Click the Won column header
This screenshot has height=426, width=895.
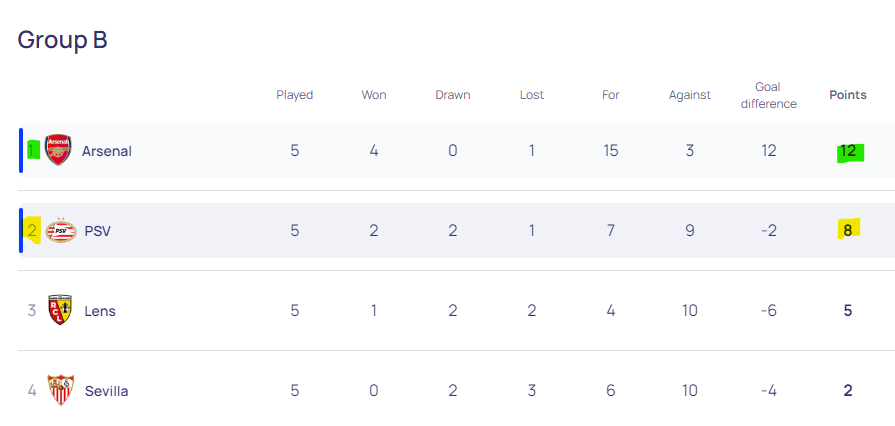click(374, 95)
